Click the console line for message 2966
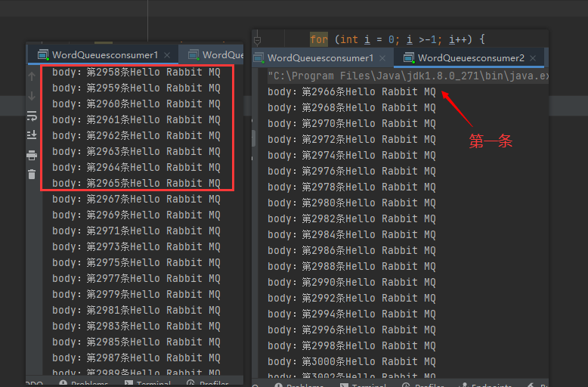588x387 pixels. pyautogui.click(x=351, y=92)
